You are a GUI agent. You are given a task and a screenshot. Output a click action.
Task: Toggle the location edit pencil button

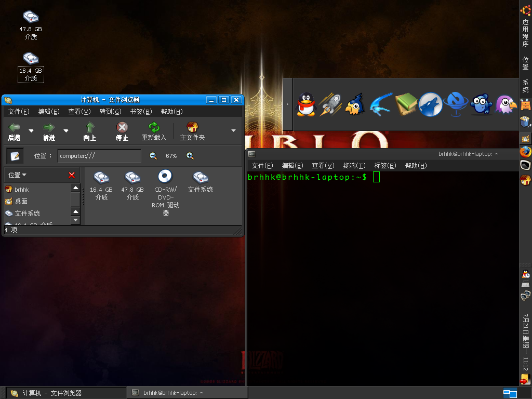15,156
